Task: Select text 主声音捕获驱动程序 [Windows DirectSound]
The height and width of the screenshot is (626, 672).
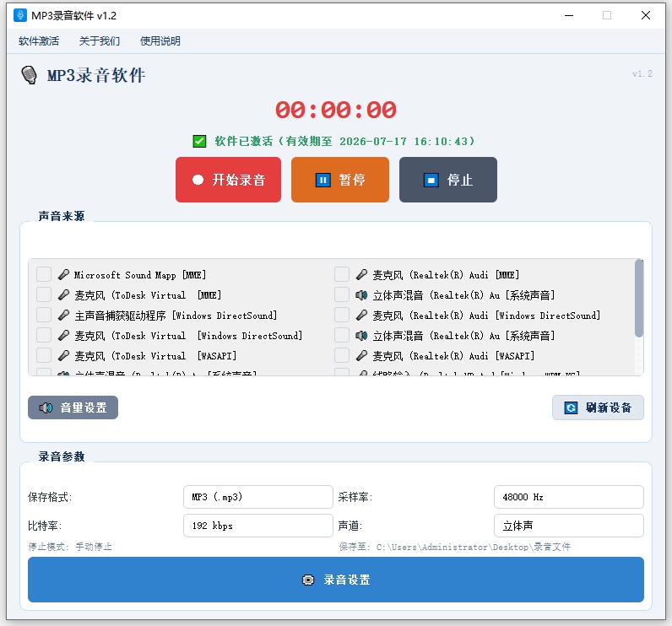Action: pyautogui.click(x=176, y=316)
